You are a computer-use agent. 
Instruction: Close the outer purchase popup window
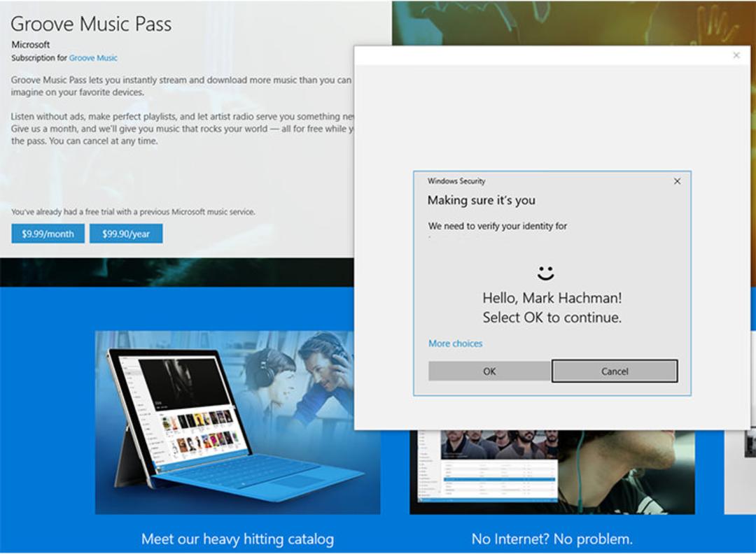click(x=736, y=55)
